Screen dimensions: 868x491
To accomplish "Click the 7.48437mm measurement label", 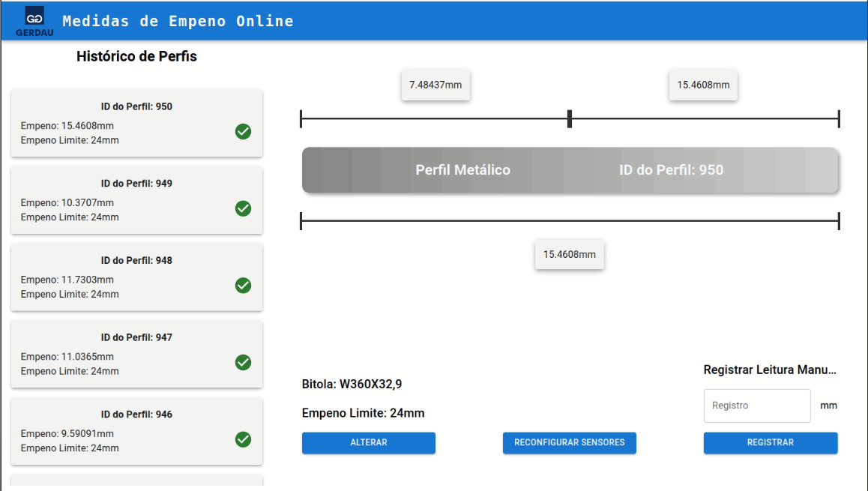I will click(435, 85).
